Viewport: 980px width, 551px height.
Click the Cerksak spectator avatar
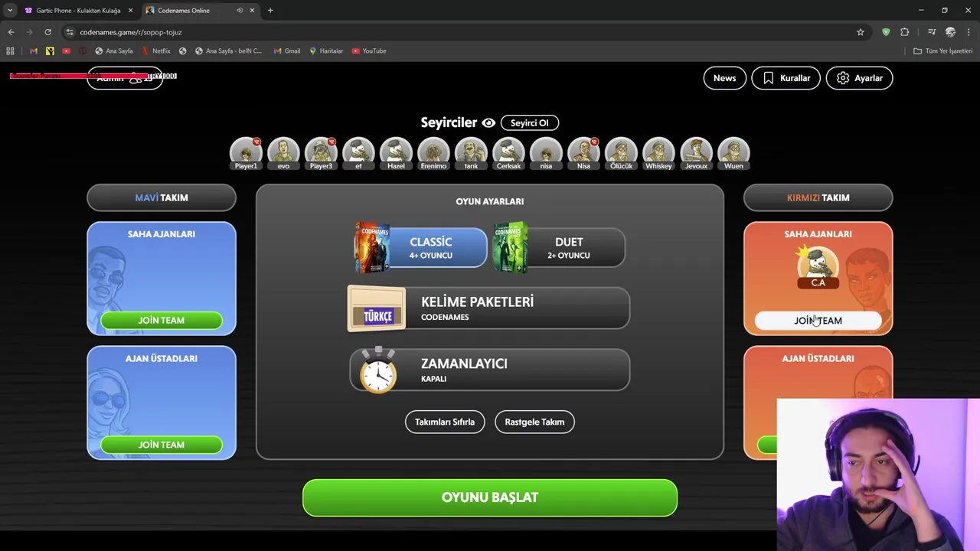508,152
